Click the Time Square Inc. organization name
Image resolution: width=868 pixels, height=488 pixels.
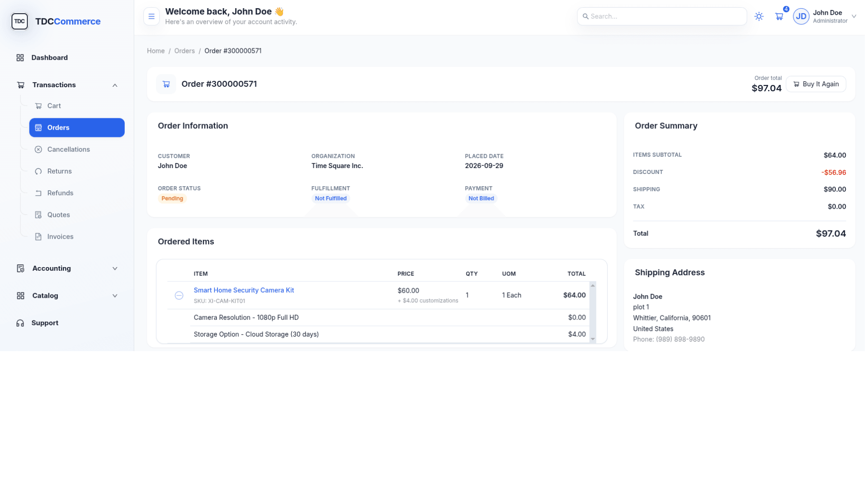coord(337,166)
